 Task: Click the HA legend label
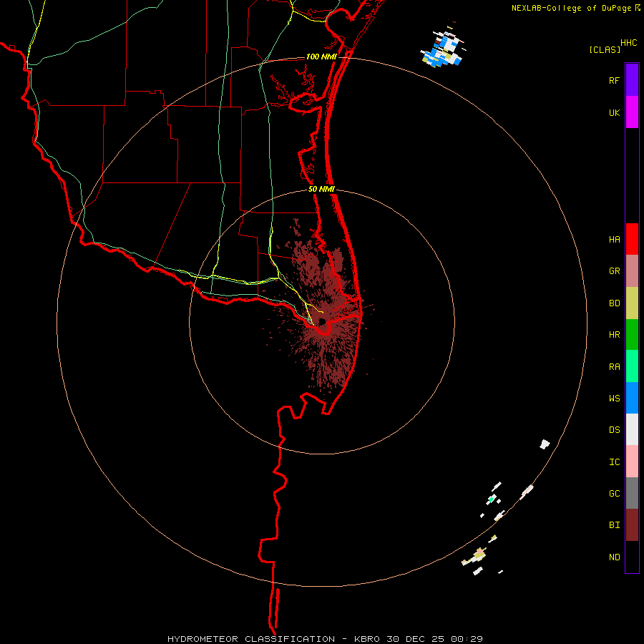615,240
